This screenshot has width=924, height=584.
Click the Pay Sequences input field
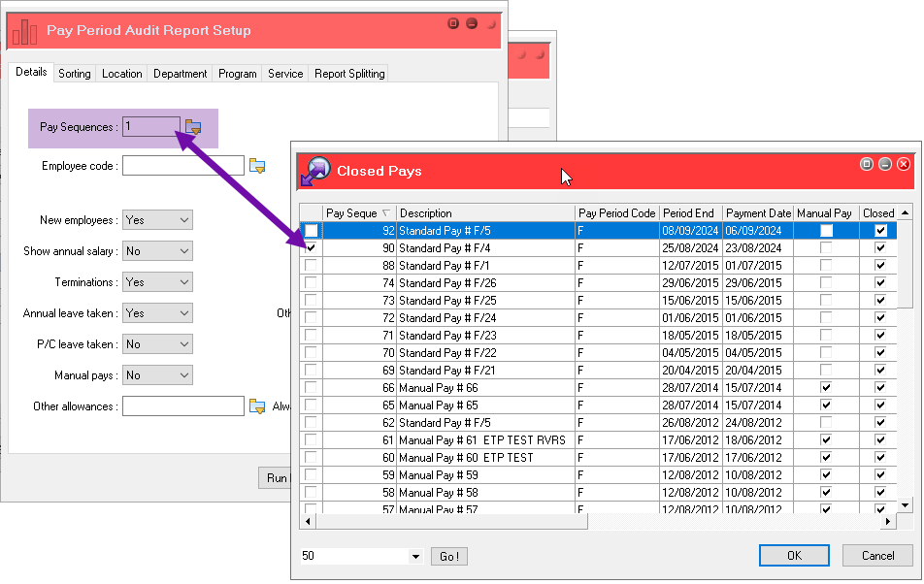coord(151,126)
